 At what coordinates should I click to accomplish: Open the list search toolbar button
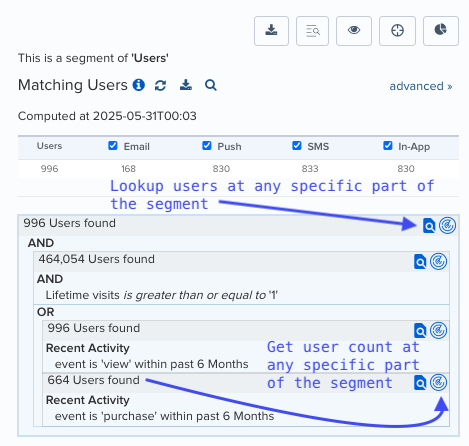pyautogui.click(x=312, y=31)
